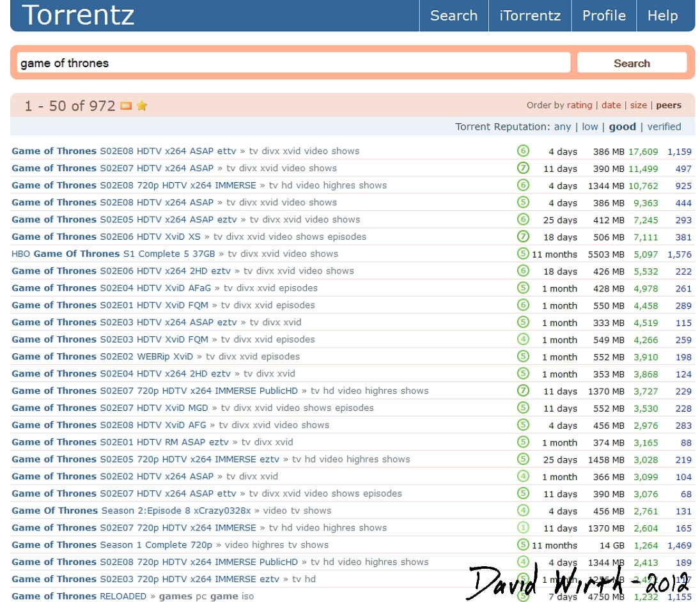Screen dimensions: 700x602
Task: Open S02E02 WEBRip XviD torrent
Action: 102,357
